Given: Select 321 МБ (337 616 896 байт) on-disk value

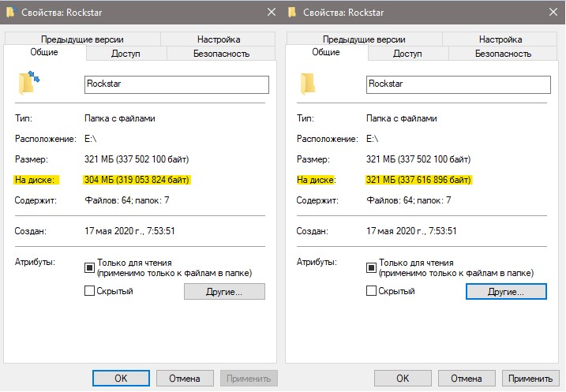Looking at the screenshot, I should [418, 180].
